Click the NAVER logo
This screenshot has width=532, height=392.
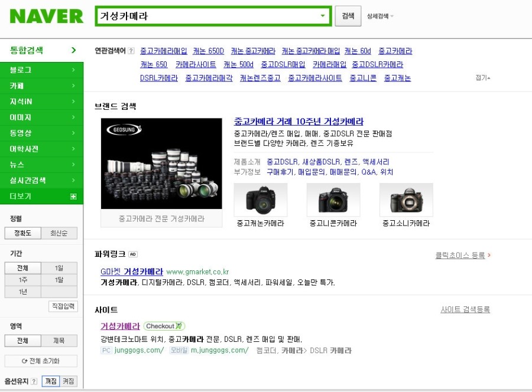(x=47, y=17)
